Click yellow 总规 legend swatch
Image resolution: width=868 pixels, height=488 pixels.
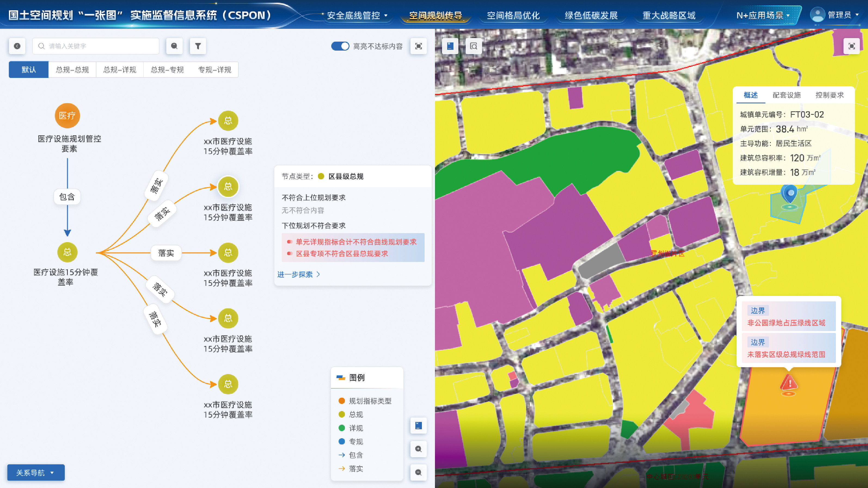[342, 414]
